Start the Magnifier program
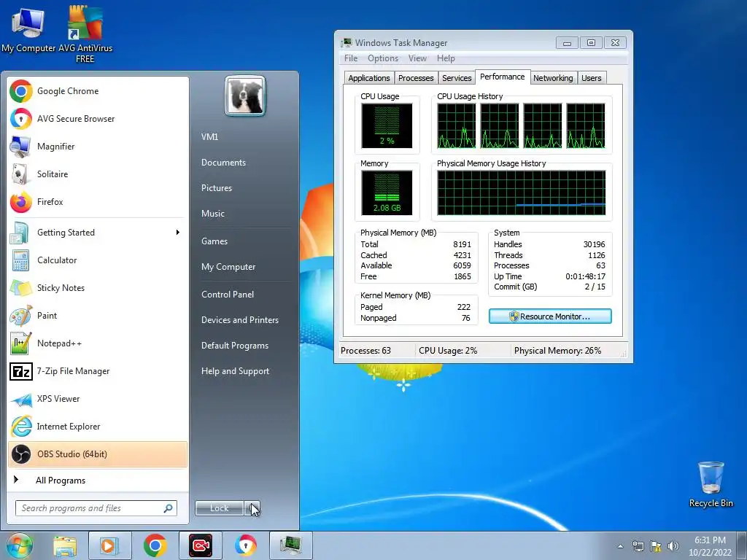747x560 pixels. tap(98, 146)
